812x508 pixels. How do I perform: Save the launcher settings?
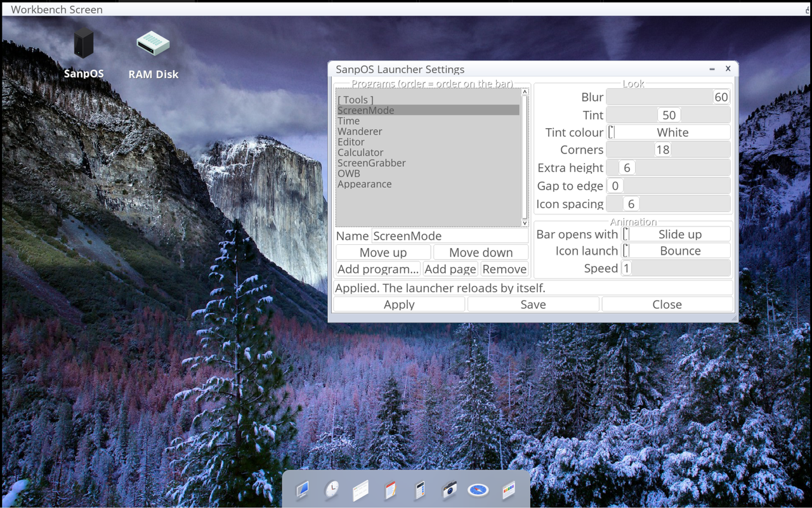534,304
